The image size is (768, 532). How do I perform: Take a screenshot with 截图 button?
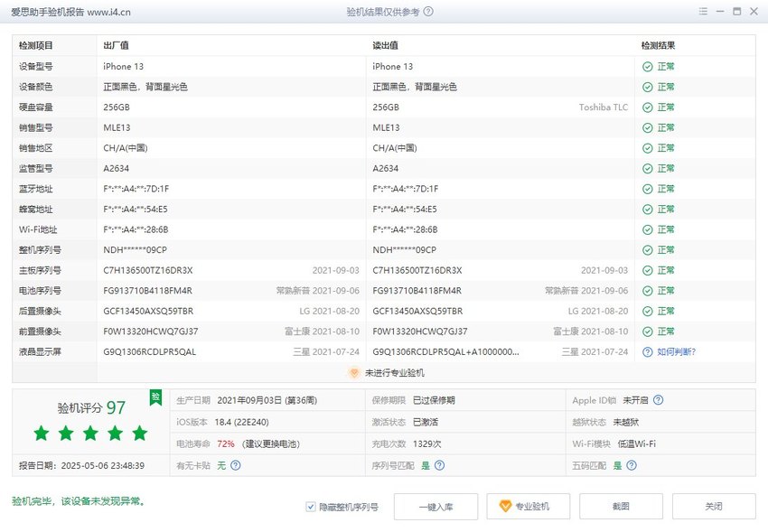click(x=621, y=507)
